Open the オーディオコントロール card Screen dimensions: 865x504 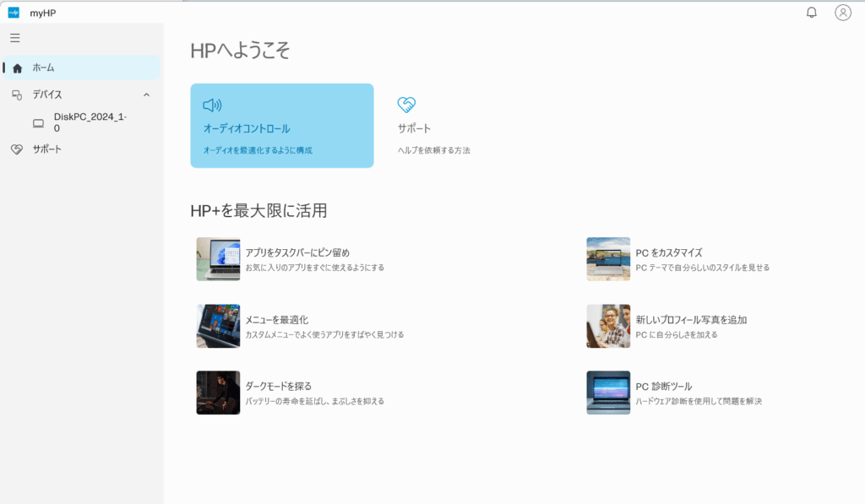[x=282, y=126]
